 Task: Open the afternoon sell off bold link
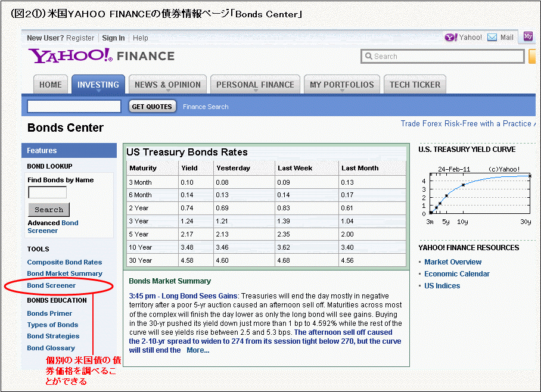point(265,341)
